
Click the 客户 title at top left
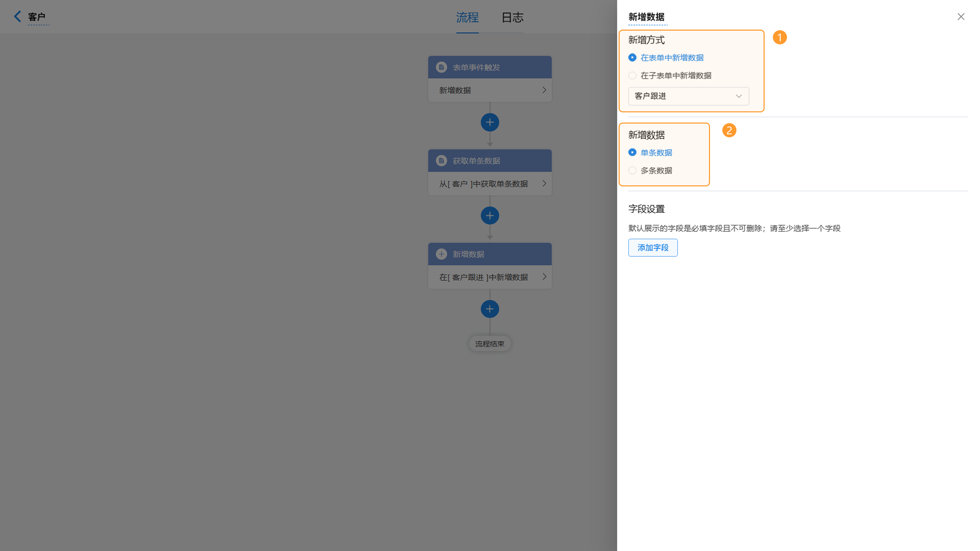[x=36, y=17]
